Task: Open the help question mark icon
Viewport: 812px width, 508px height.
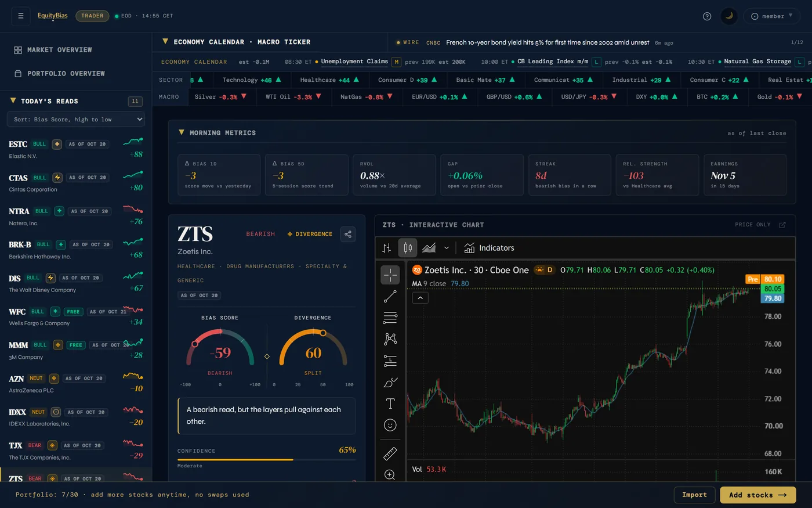Action: coord(706,16)
